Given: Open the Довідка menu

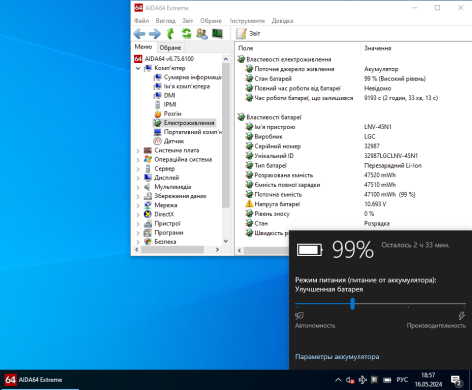Looking at the screenshot, I should coord(282,21).
